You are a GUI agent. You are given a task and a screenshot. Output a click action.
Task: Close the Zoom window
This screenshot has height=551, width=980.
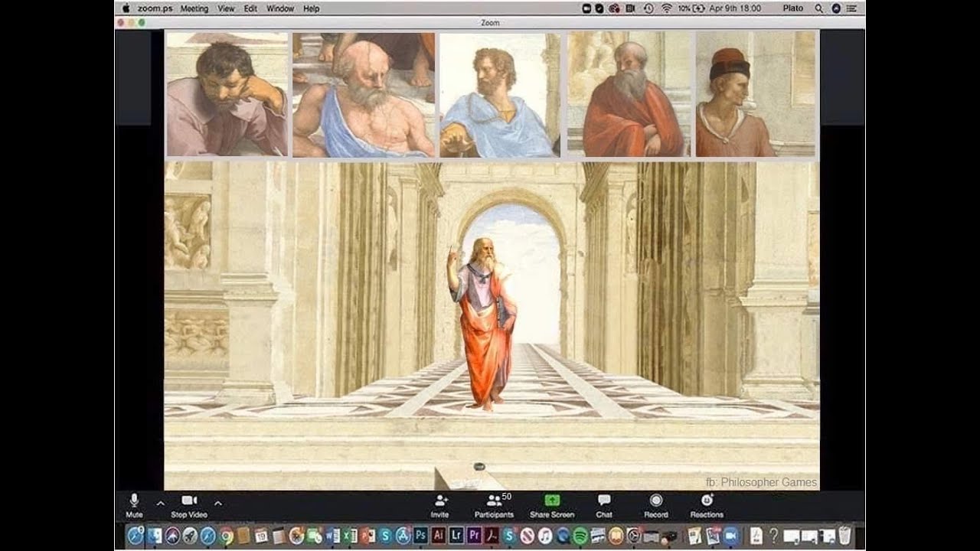click(x=121, y=23)
